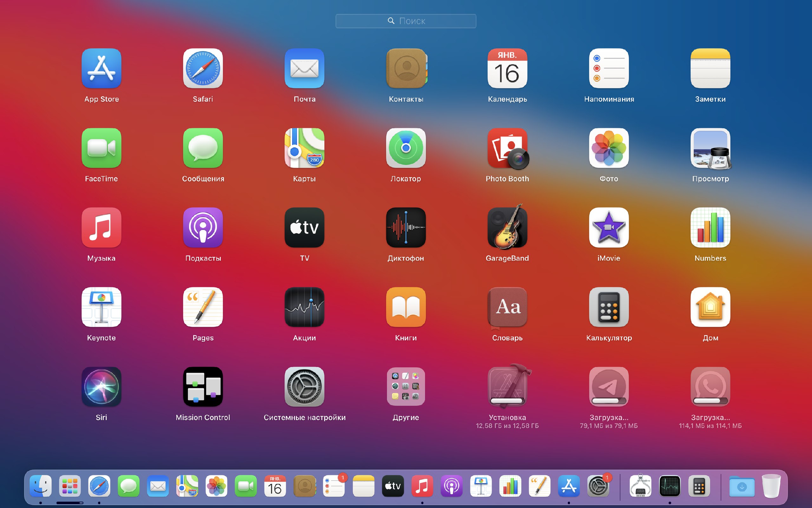This screenshot has height=508, width=812.
Task: Click the Launchpad icon in the Dock
Action: [x=70, y=486]
